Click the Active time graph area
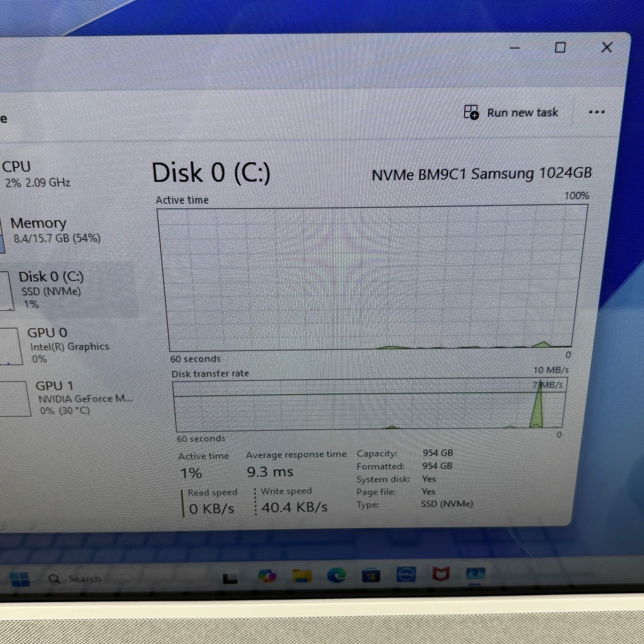This screenshot has height=644, width=644. point(372,279)
